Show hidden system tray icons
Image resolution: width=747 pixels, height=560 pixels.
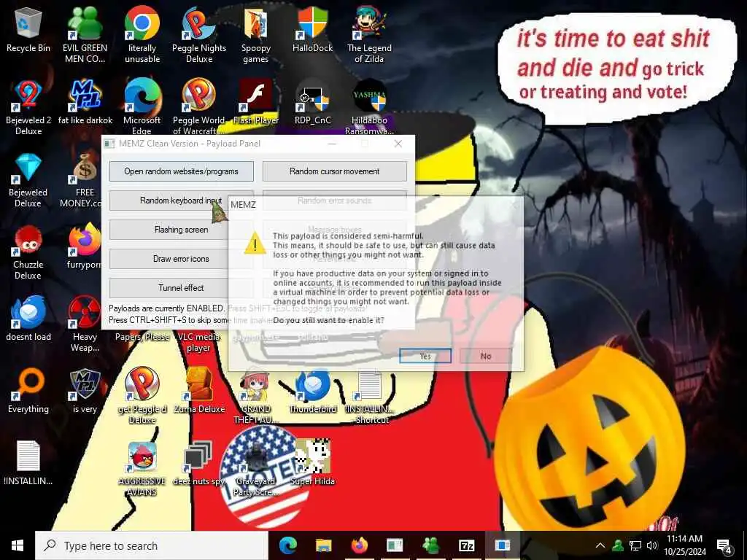point(600,545)
